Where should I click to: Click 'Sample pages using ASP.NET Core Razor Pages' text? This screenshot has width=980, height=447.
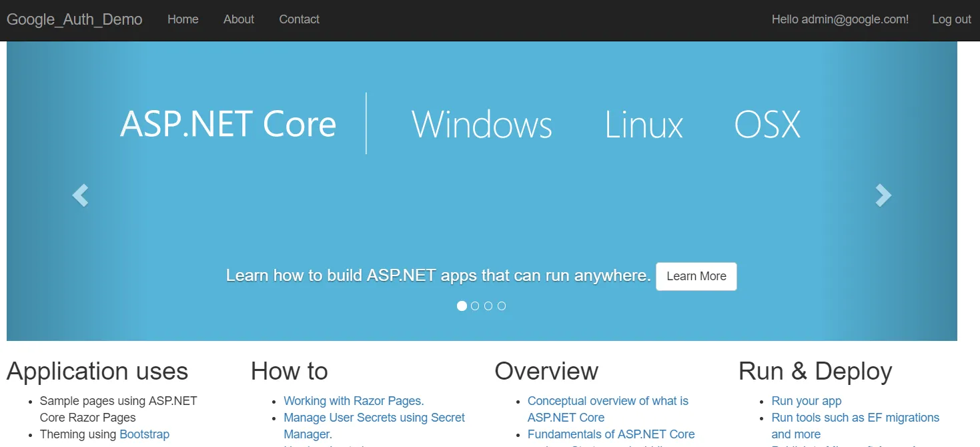119,409
